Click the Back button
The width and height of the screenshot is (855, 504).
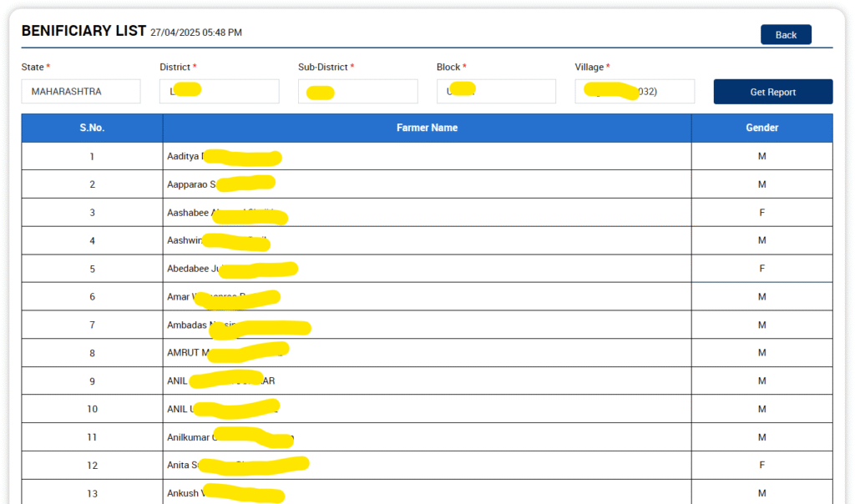point(785,35)
